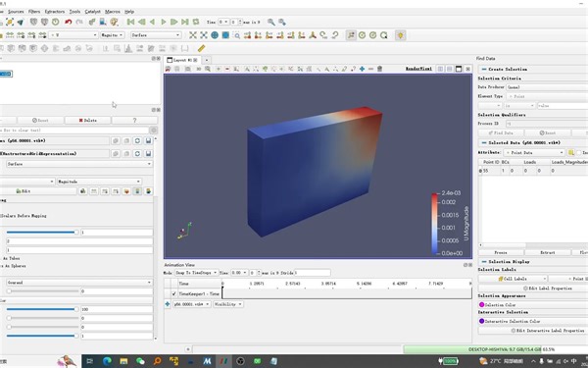The width and height of the screenshot is (588, 368).
Task: Open the Snap To TimeSteps mode dropdown
Action: pos(197,273)
